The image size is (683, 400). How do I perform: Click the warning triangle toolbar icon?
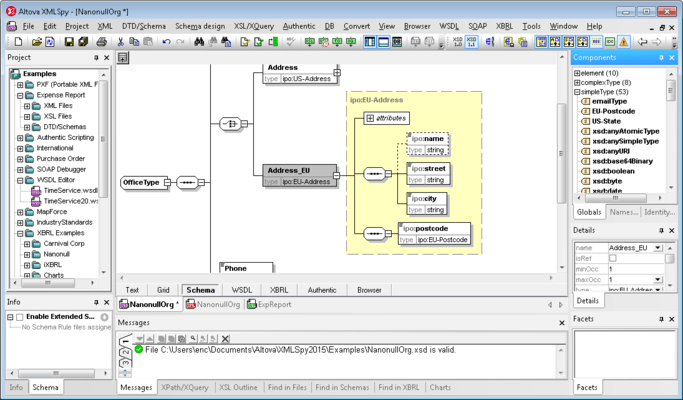(624, 42)
